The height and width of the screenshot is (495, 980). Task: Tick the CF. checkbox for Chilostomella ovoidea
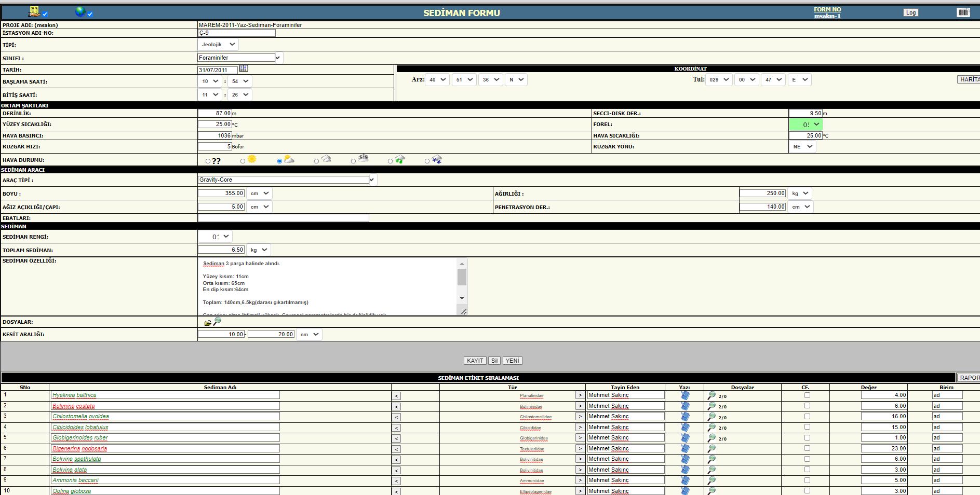pos(807,416)
